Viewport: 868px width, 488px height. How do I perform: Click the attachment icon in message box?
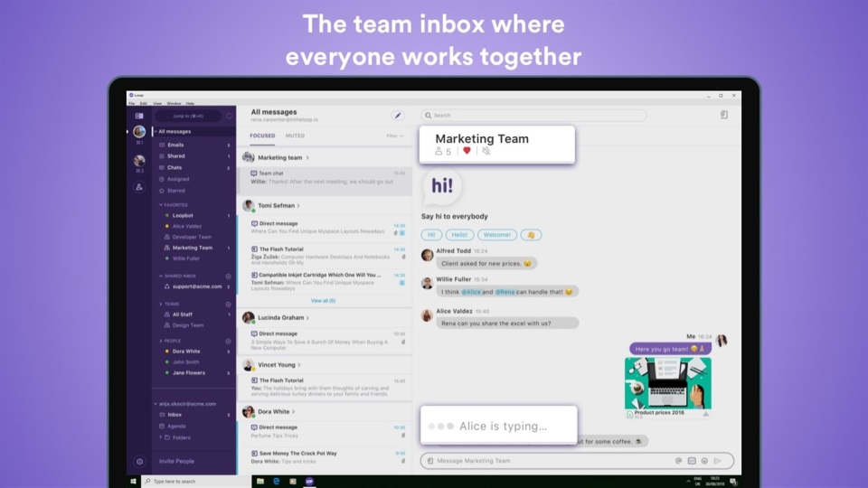(430, 461)
